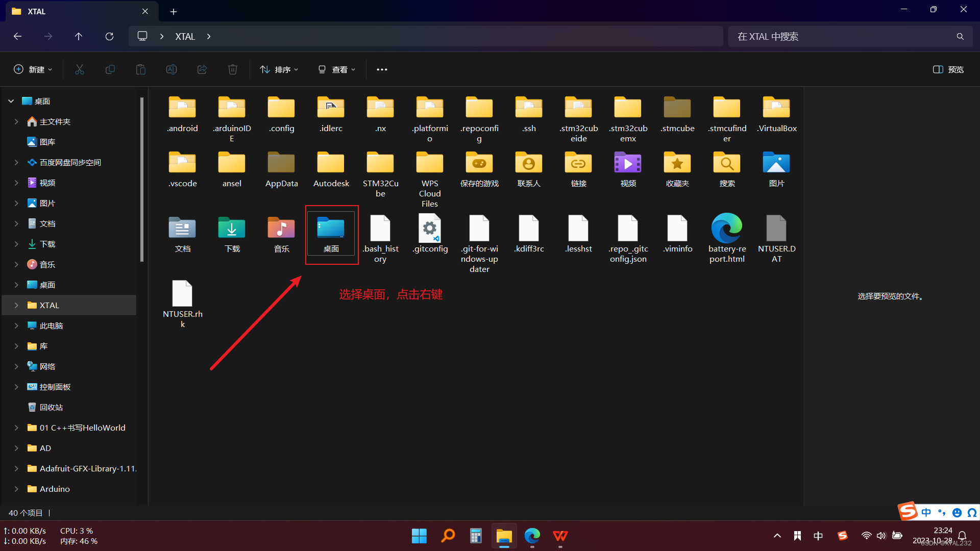Click the Rename icon in toolbar
This screenshot has height=551, width=980.
tap(171, 69)
